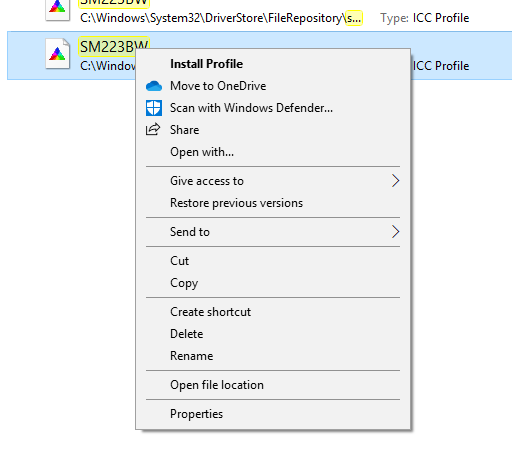
Task: Select Rename in the context menu
Action: pos(191,356)
